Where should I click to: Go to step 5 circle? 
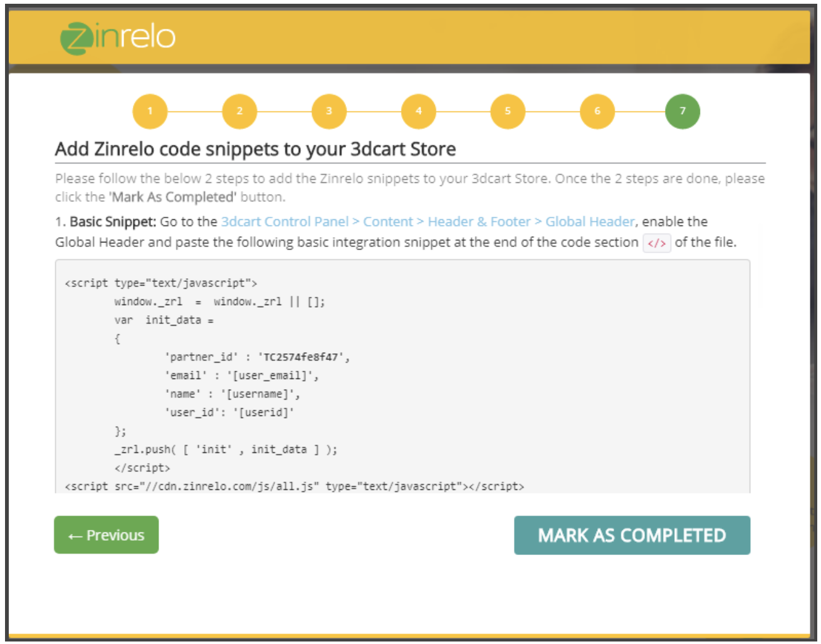click(x=508, y=111)
